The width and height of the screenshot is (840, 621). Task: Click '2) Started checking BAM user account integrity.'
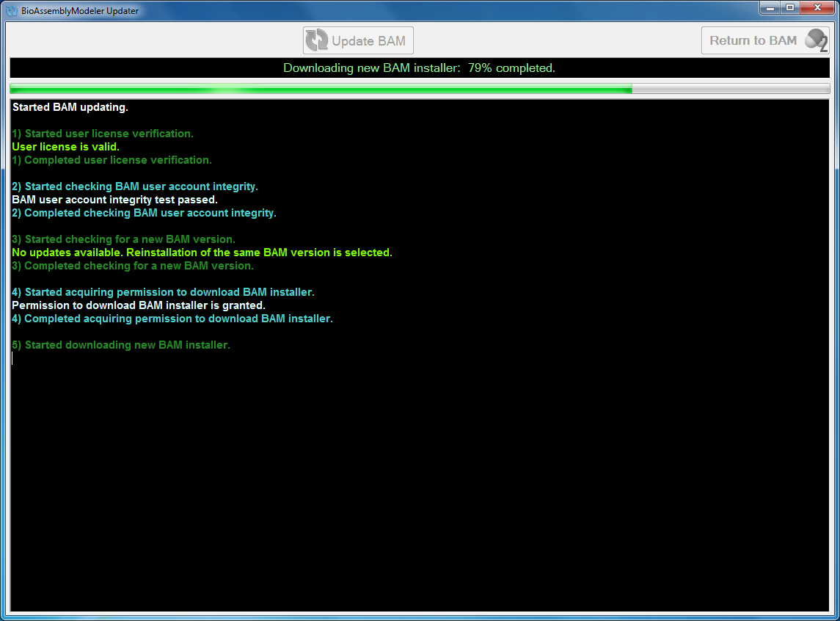[134, 186]
